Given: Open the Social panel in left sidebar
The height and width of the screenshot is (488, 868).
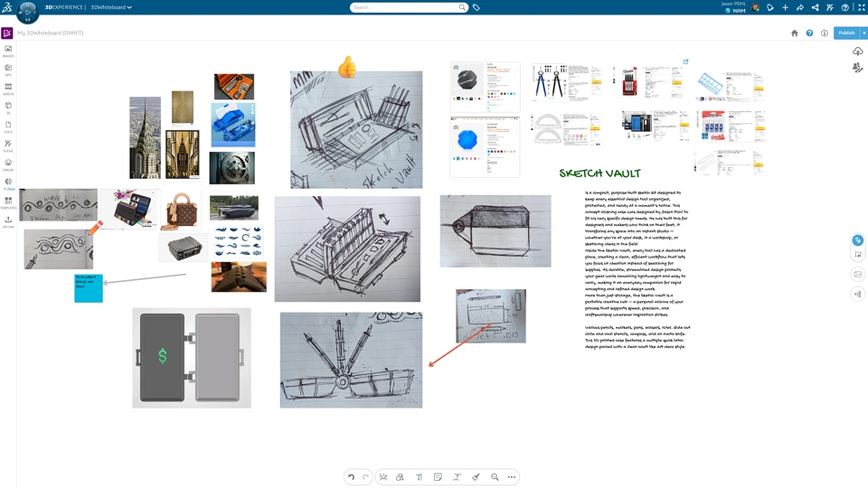Looking at the screenshot, I should pos(8,145).
